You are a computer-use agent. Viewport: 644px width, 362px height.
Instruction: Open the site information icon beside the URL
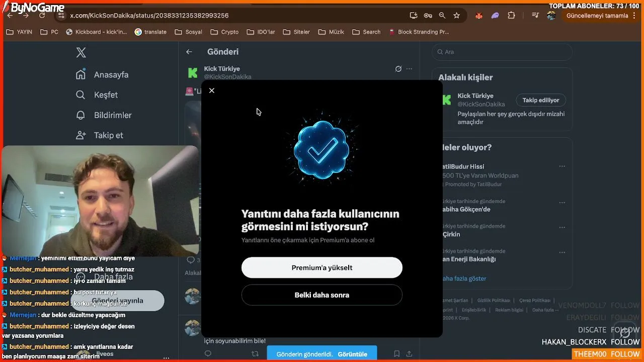pyautogui.click(x=61, y=16)
